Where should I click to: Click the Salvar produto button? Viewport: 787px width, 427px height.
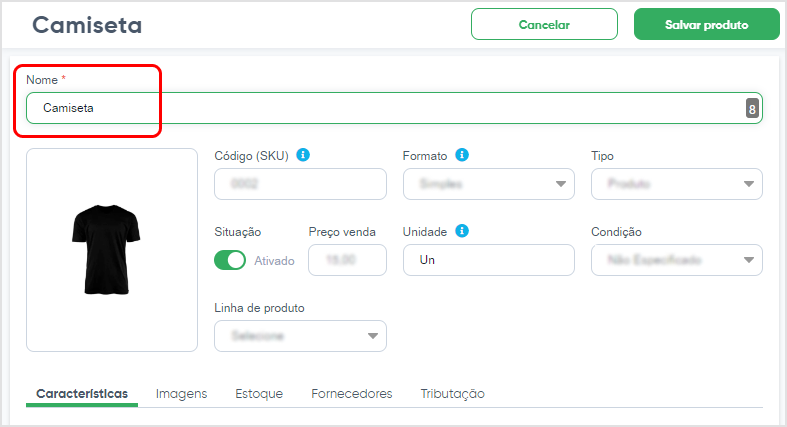pos(706,24)
